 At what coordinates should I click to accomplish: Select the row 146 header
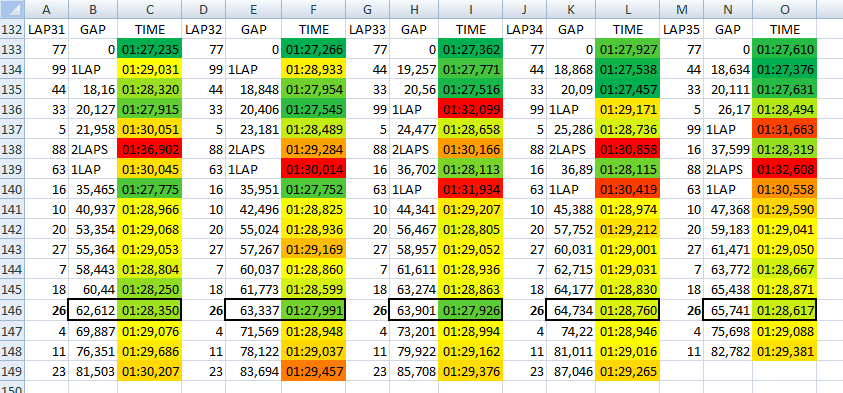tap(12, 310)
